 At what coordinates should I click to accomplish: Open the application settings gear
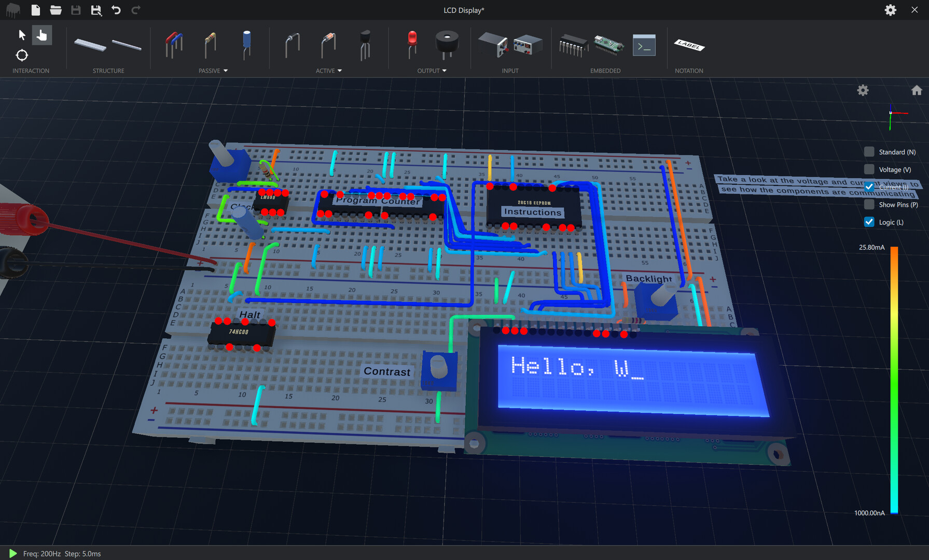[890, 10]
